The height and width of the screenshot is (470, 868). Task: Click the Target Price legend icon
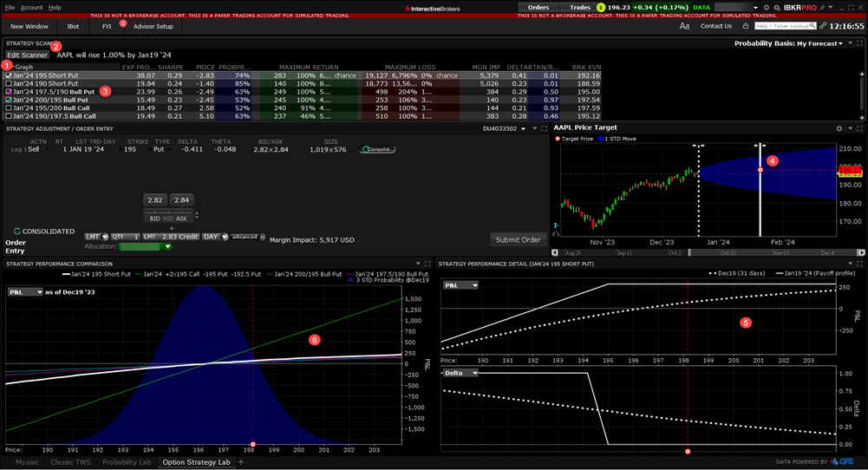[x=558, y=139]
